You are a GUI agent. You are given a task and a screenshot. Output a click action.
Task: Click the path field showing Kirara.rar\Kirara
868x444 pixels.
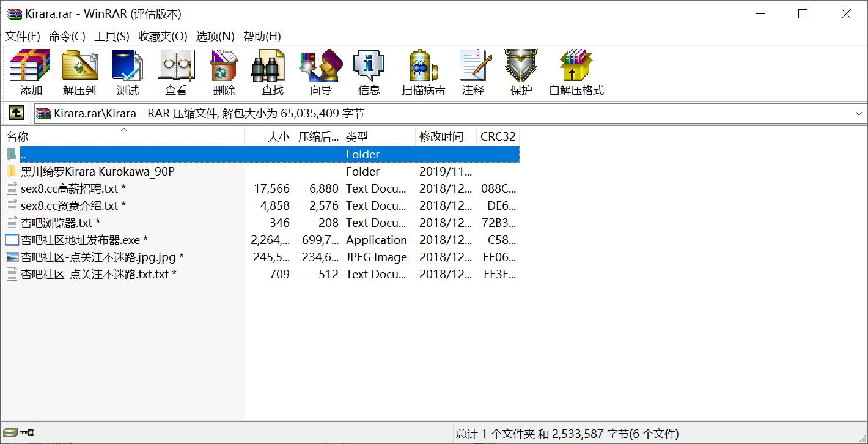point(449,113)
